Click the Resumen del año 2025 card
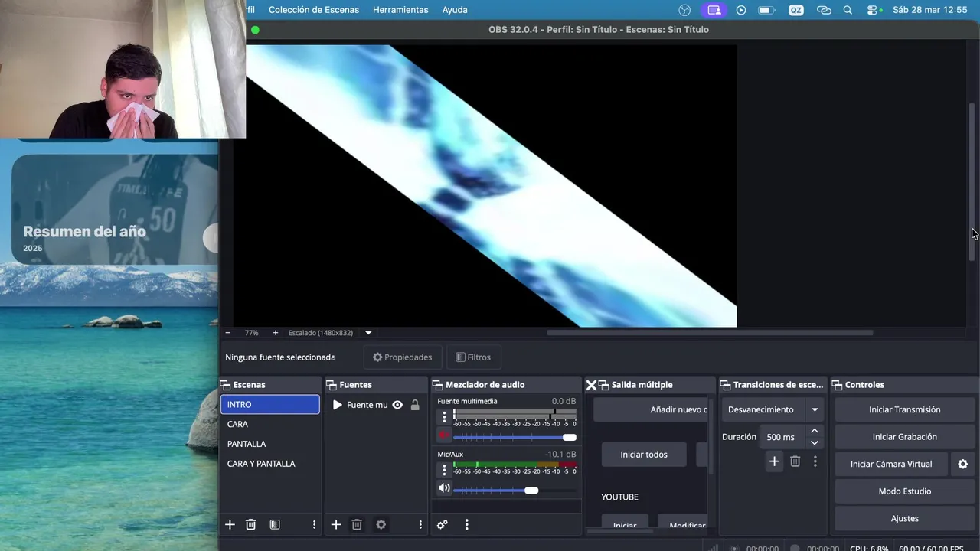980x551 pixels. [x=115, y=210]
